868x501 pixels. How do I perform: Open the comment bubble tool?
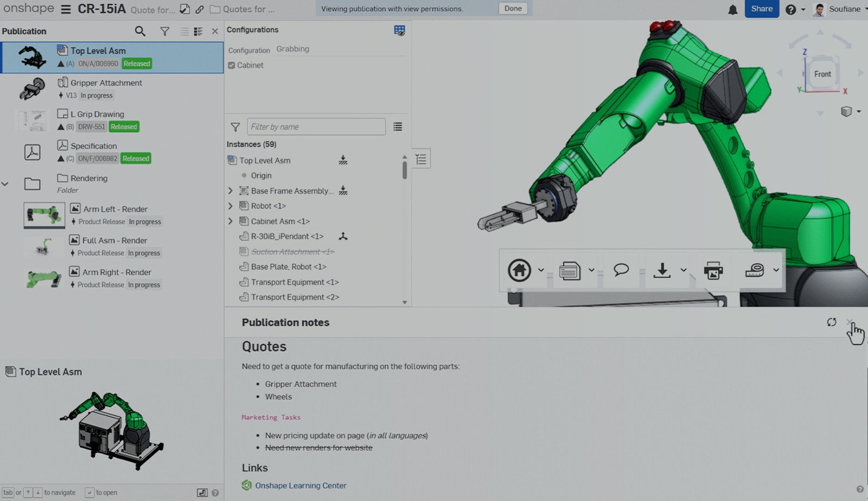click(x=621, y=270)
